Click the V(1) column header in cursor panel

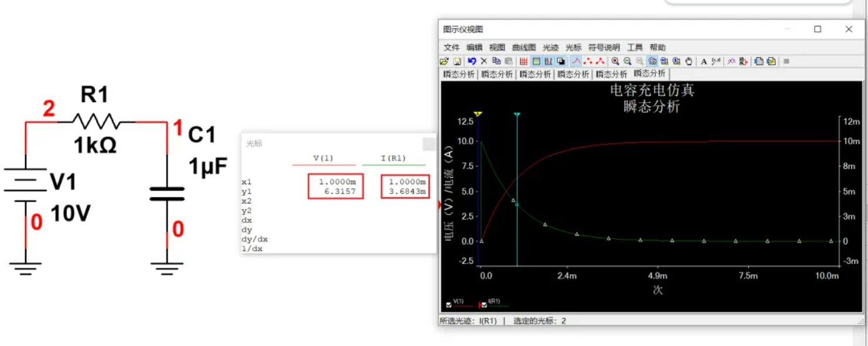point(323,158)
